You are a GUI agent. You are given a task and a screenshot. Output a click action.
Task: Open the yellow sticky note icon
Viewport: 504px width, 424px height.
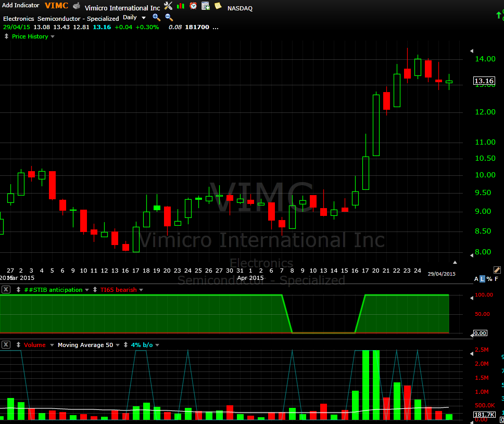(218, 6)
